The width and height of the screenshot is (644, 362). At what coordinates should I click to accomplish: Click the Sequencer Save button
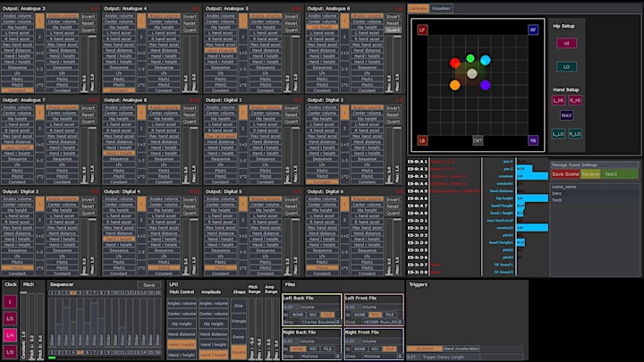pos(149,285)
